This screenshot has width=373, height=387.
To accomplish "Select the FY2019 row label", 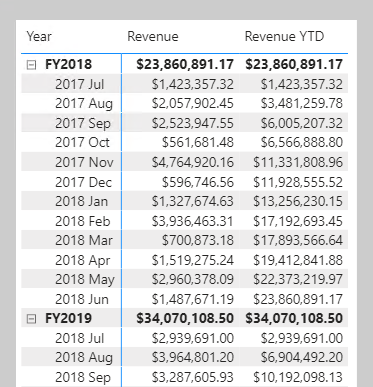I will [68, 318].
